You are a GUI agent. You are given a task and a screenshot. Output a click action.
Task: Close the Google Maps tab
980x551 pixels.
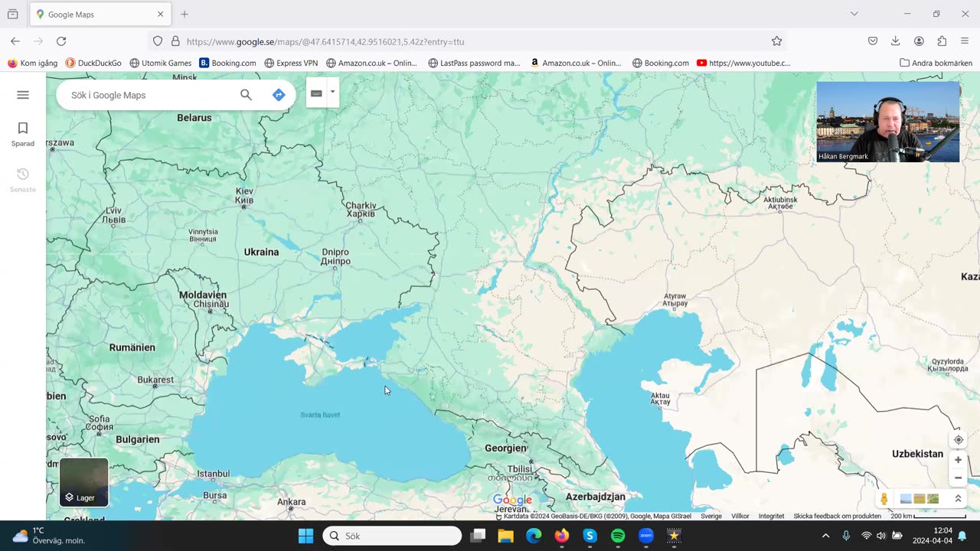[160, 14]
